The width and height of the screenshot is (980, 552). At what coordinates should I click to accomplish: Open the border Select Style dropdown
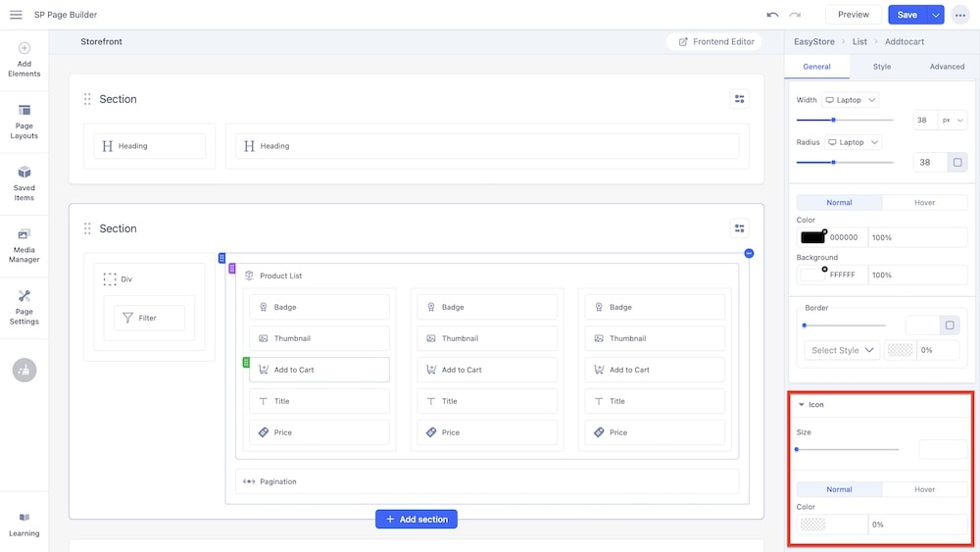pyautogui.click(x=842, y=350)
